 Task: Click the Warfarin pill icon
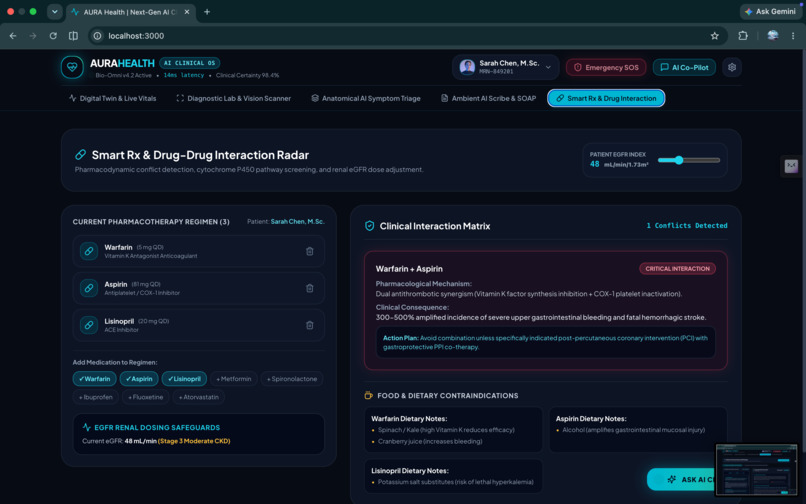coord(89,251)
